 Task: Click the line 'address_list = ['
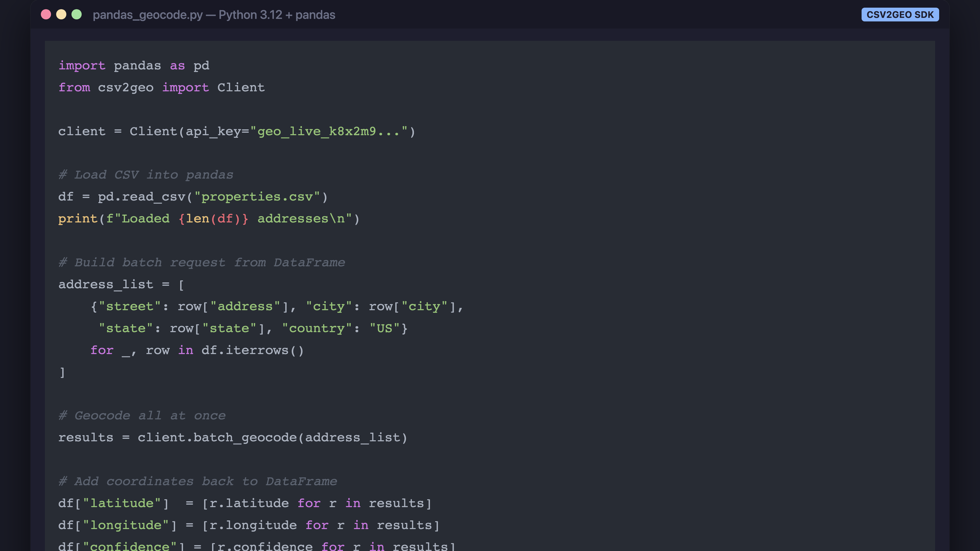coord(121,285)
